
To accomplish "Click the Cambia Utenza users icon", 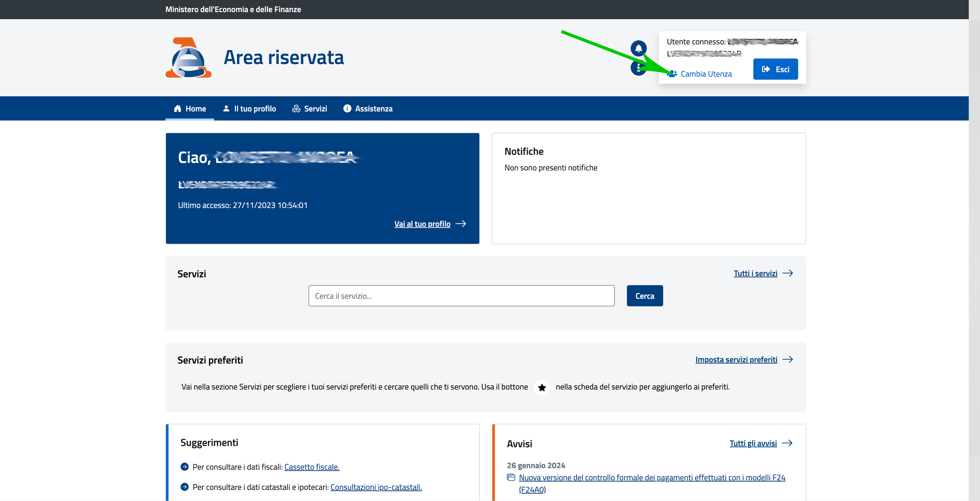I will pyautogui.click(x=672, y=74).
